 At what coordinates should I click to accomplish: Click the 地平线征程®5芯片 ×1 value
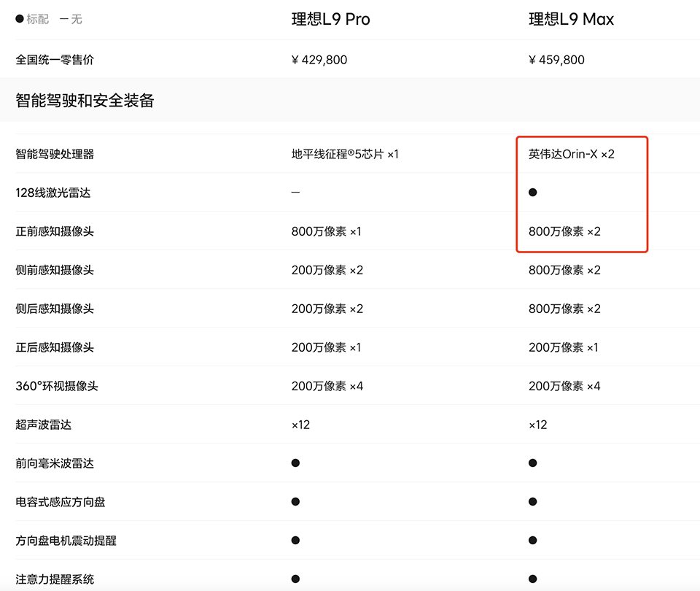[x=345, y=154]
